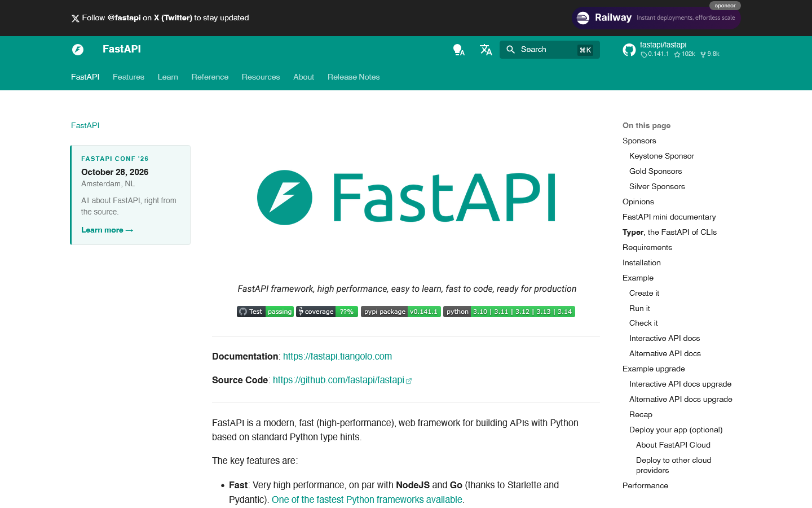The width and height of the screenshot is (812, 508).
Task: Open the Resources tab
Action: [x=261, y=77]
